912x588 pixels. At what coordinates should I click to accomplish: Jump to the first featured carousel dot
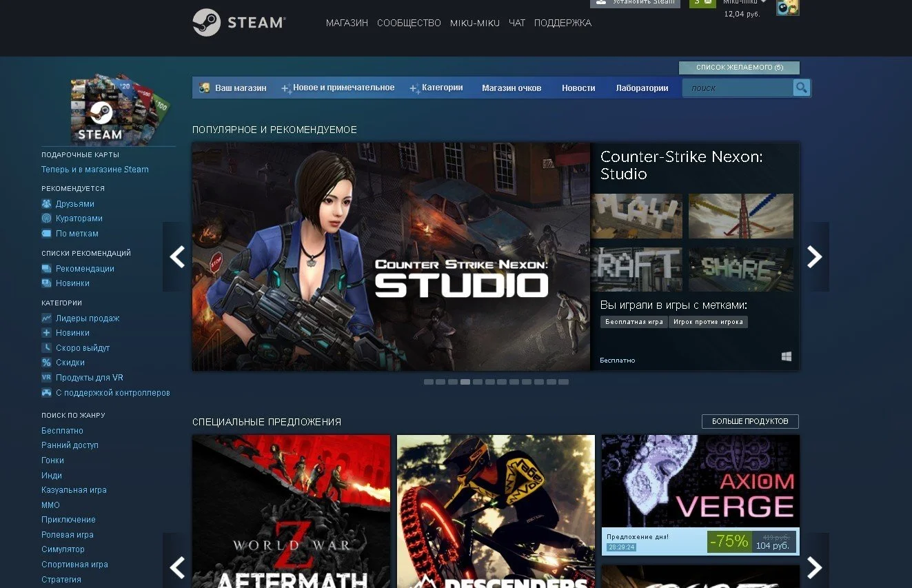[x=429, y=382]
